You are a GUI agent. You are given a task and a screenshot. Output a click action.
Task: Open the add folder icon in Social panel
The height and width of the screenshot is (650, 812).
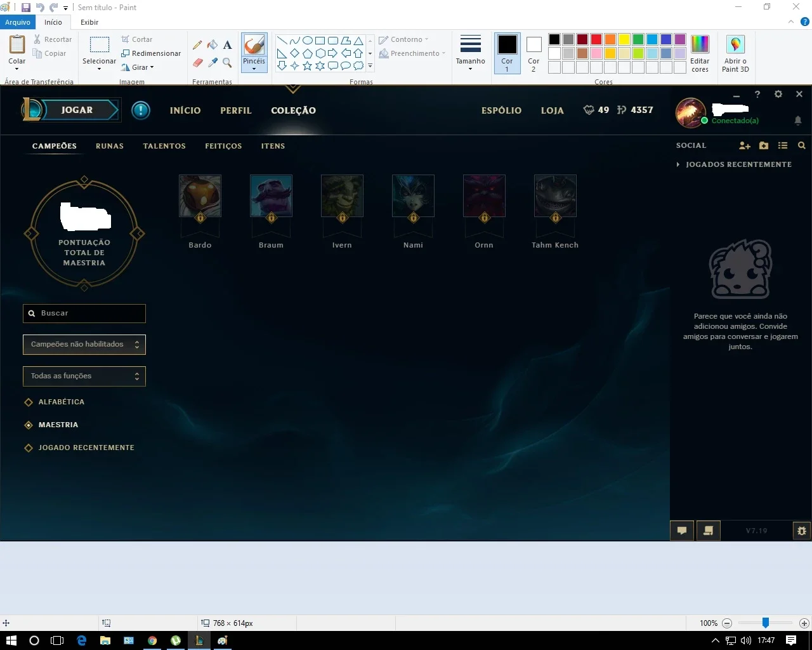(764, 145)
